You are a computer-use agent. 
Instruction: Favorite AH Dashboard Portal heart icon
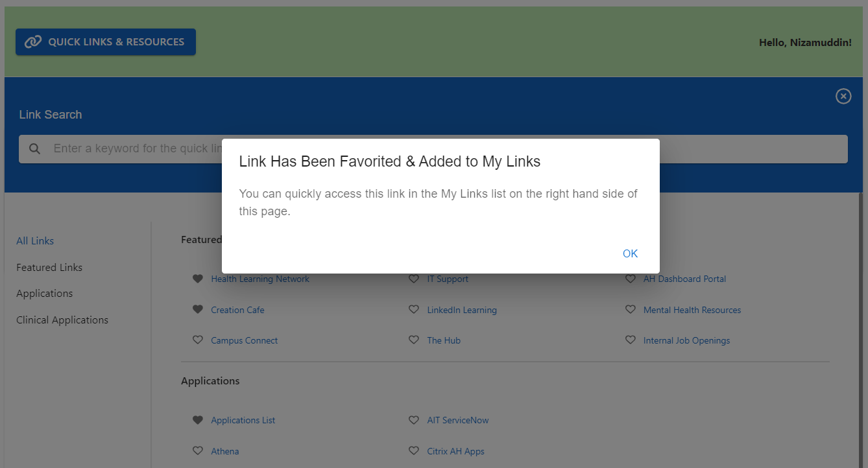[631, 279]
